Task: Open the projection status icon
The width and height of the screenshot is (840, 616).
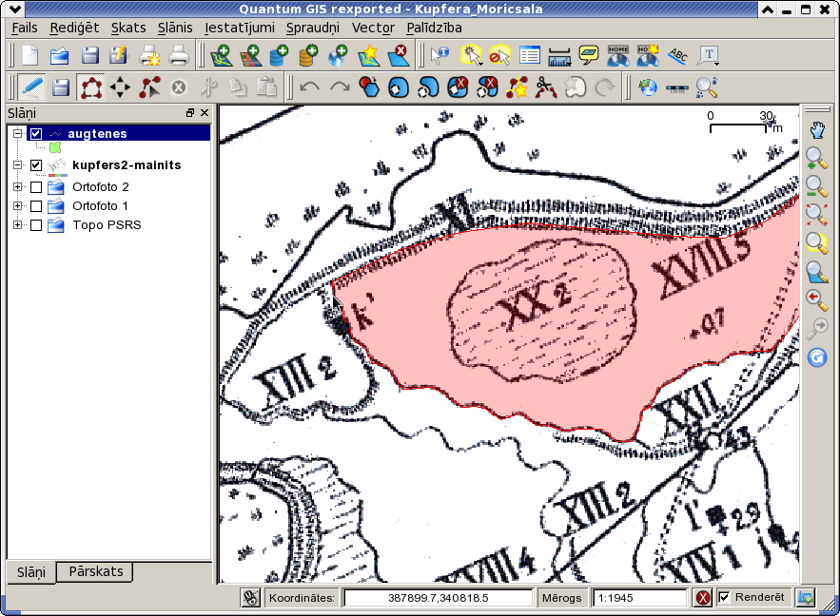Action: pyautogui.click(x=806, y=597)
